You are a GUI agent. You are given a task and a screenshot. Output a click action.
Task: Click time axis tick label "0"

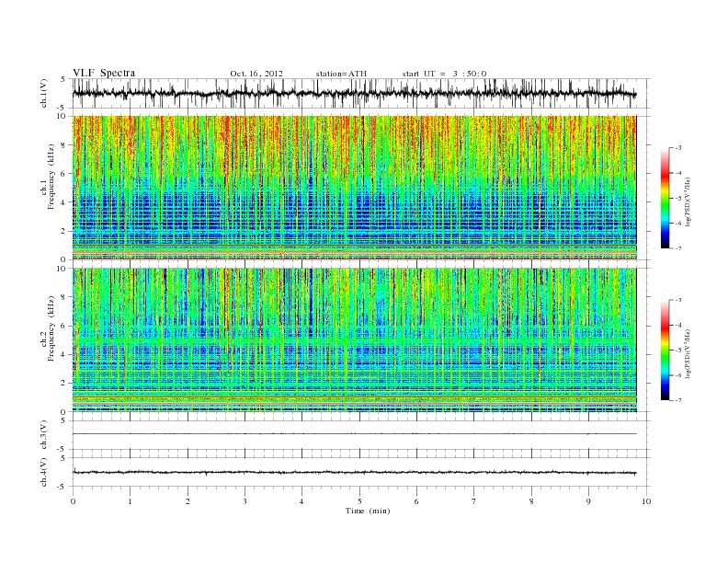click(73, 501)
